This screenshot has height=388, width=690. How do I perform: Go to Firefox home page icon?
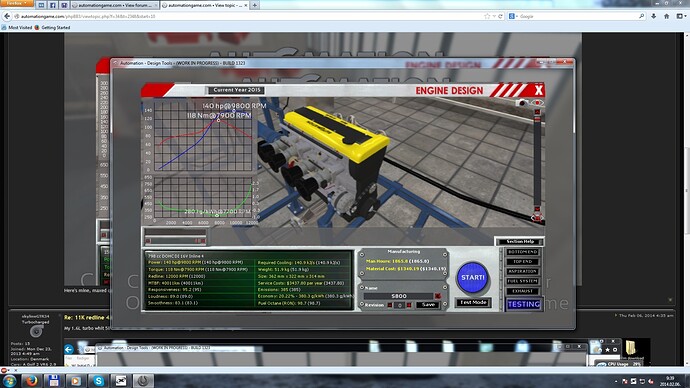667,16
